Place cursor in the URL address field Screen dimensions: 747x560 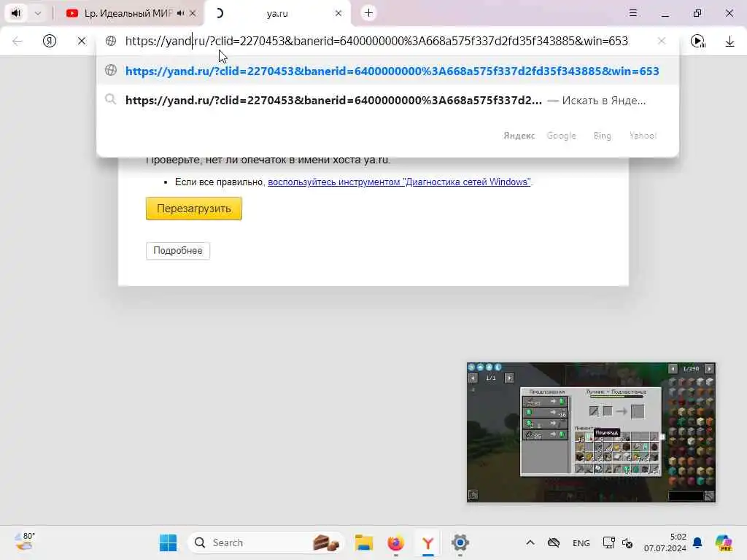[376, 41]
